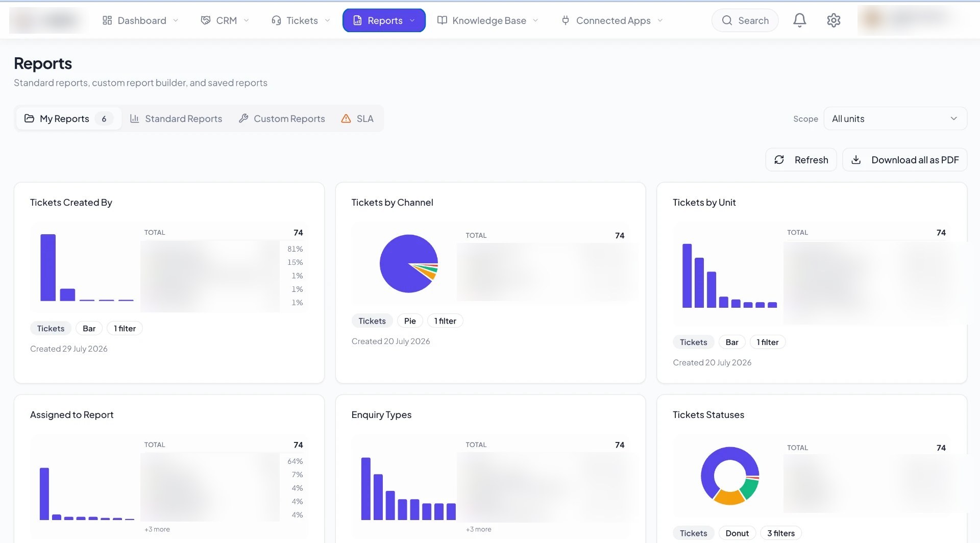
Task: Click the Tickets Created By title
Action: coord(71,203)
